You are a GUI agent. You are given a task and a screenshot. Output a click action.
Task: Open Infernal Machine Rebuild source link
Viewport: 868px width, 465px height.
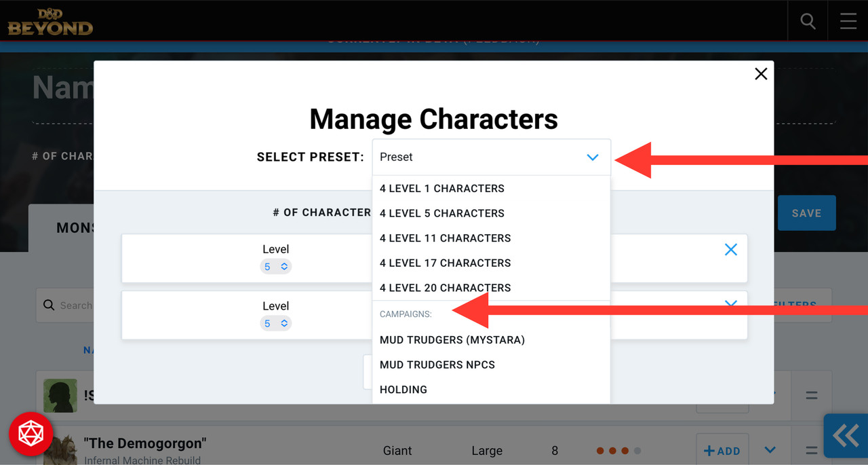tap(142, 460)
